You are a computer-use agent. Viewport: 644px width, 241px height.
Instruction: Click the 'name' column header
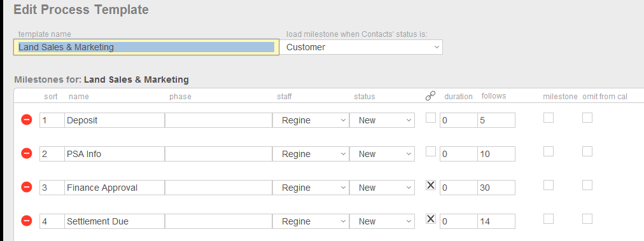79,97
